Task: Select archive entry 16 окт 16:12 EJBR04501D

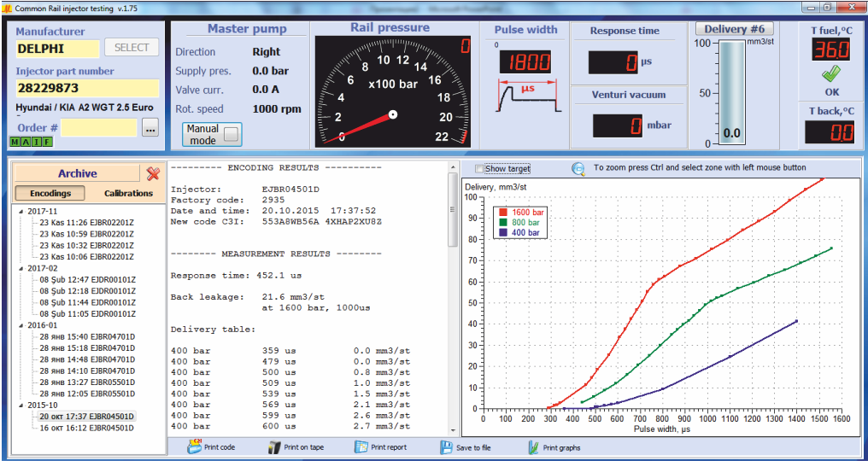Action: point(87,429)
